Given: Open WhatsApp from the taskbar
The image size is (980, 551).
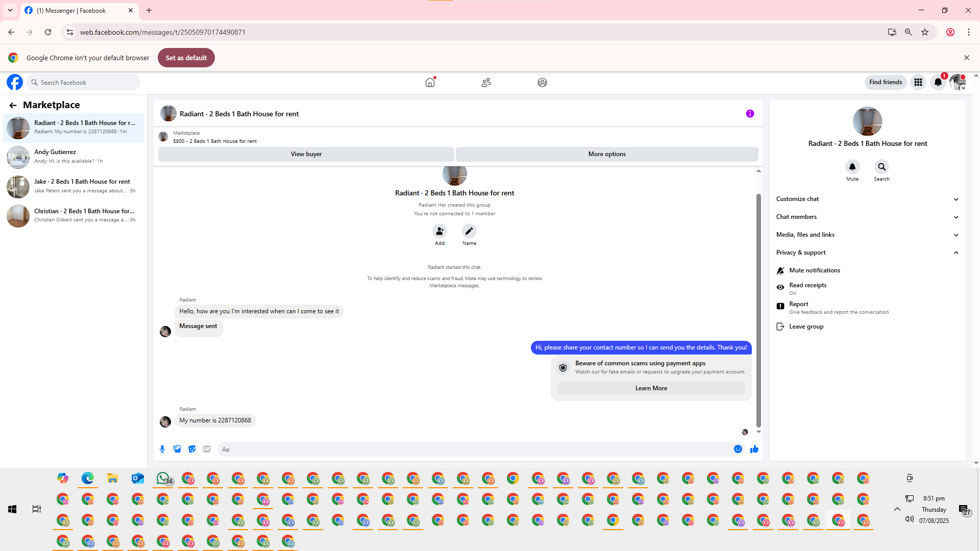Looking at the screenshot, I should point(163,479).
